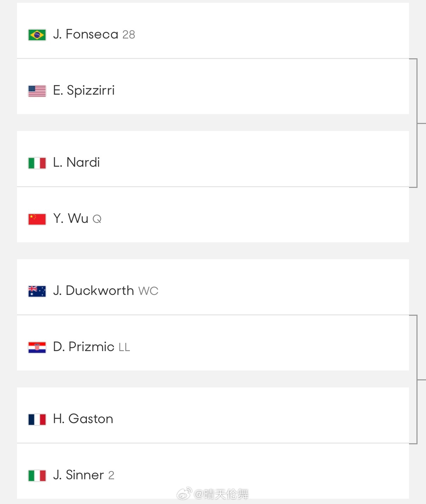This screenshot has height=504, width=426.
Task: Click the Italian flag beside Nardi
Action: tap(37, 163)
